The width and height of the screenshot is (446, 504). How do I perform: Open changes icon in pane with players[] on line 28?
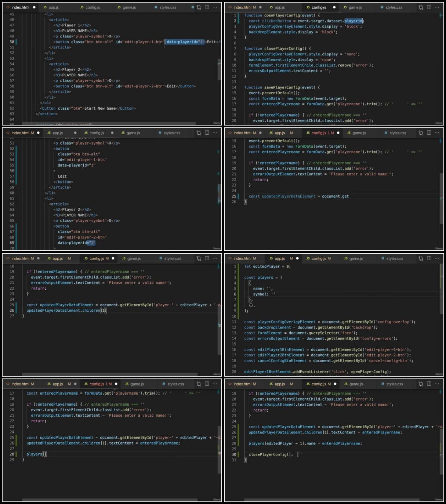pos(199,384)
